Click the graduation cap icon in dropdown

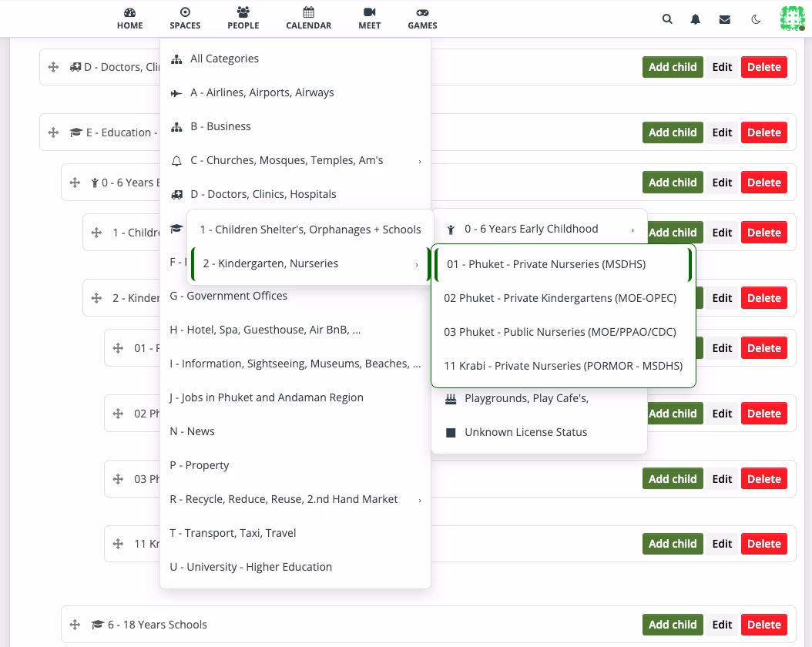coord(176,228)
